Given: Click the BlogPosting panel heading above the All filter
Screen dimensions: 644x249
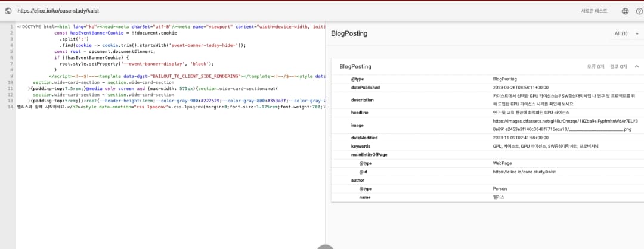Looking at the screenshot, I should coord(349,33).
